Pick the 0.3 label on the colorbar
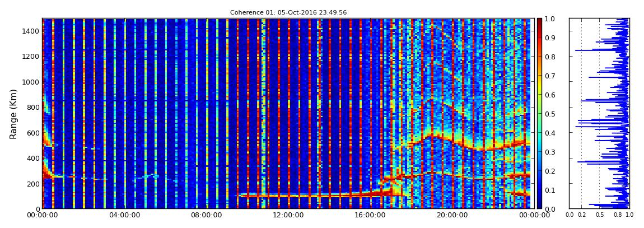 pos(550,152)
